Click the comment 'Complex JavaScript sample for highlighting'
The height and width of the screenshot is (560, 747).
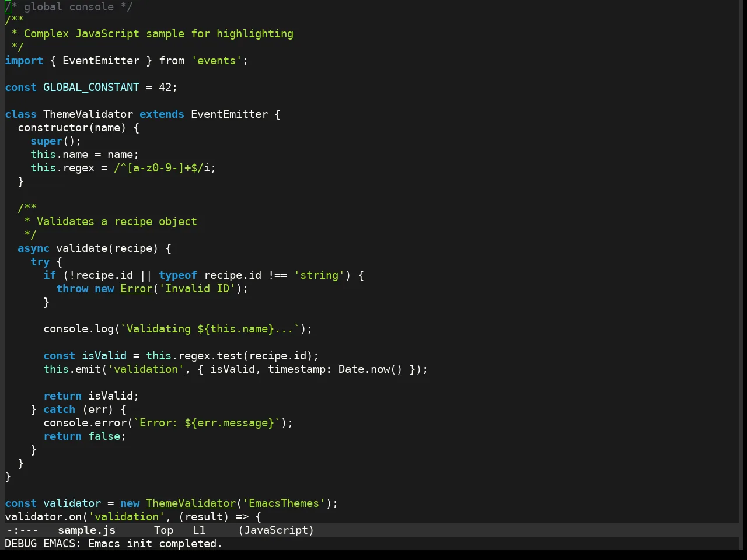(159, 34)
